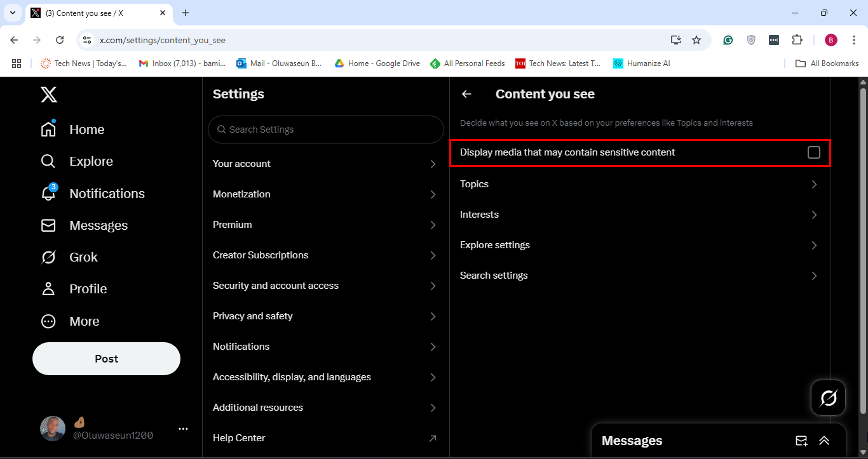The image size is (868, 459).
Task: Click the Notifications bell icon
Action: tap(48, 194)
